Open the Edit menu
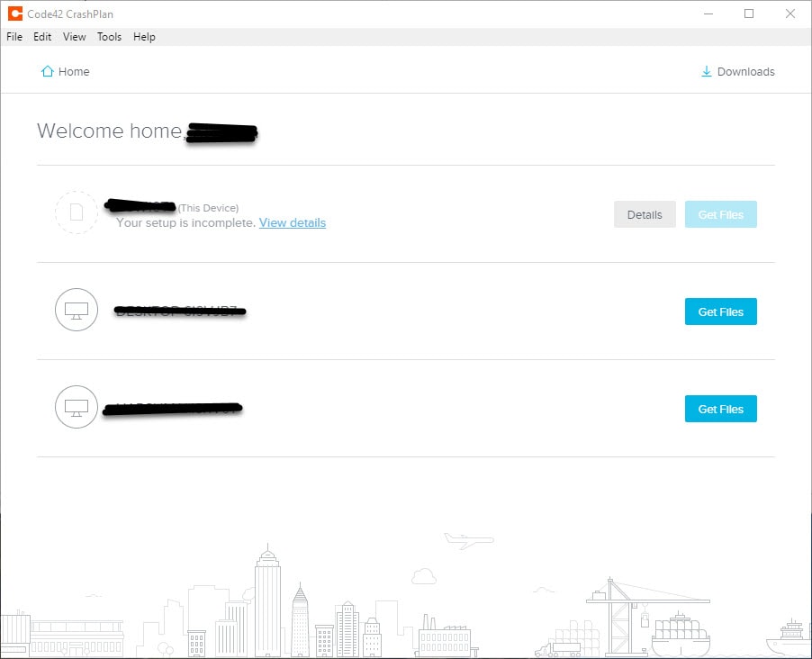The height and width of the screenshot is (659, 812). [42, 37]
